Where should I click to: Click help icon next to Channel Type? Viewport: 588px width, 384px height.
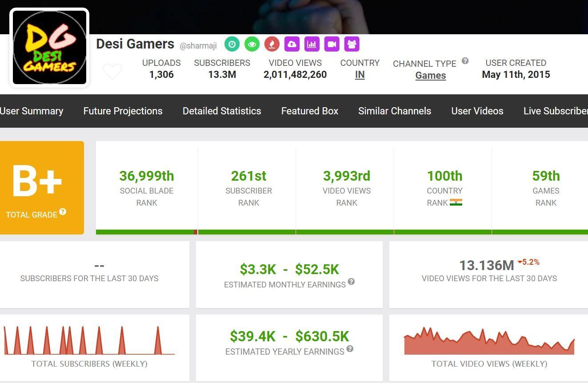[x=465, y=61]
